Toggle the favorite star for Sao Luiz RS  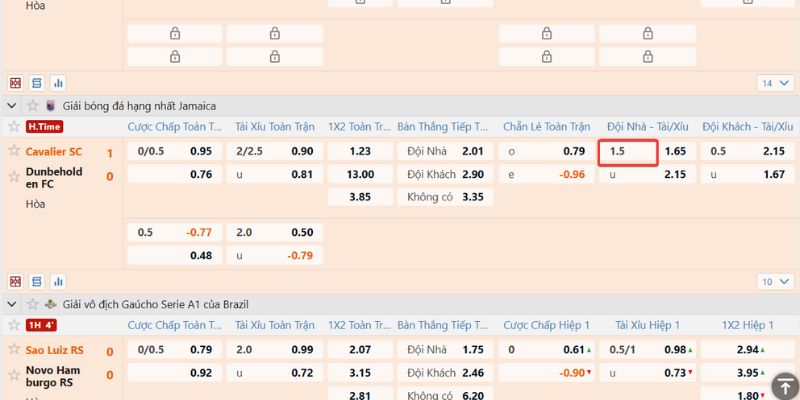14,350
